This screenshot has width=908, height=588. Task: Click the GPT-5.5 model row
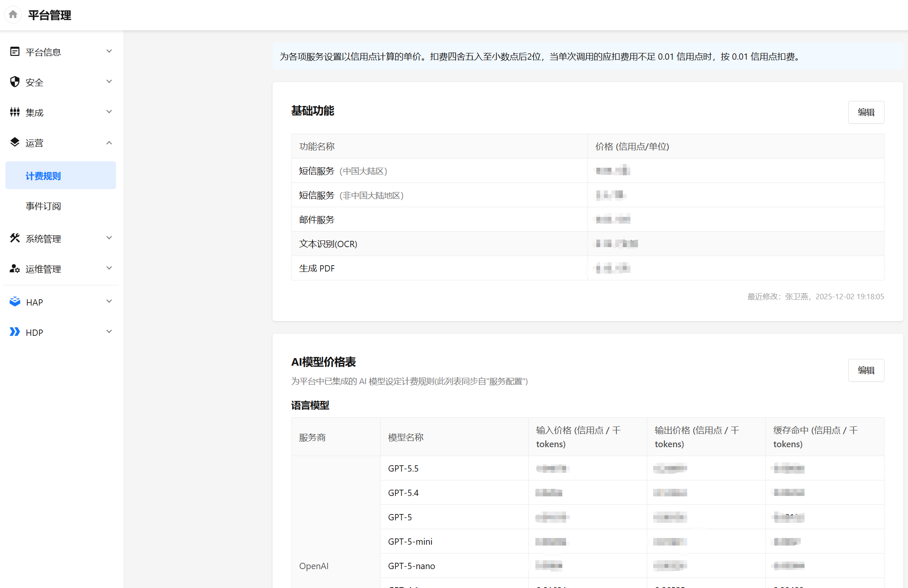632,468
